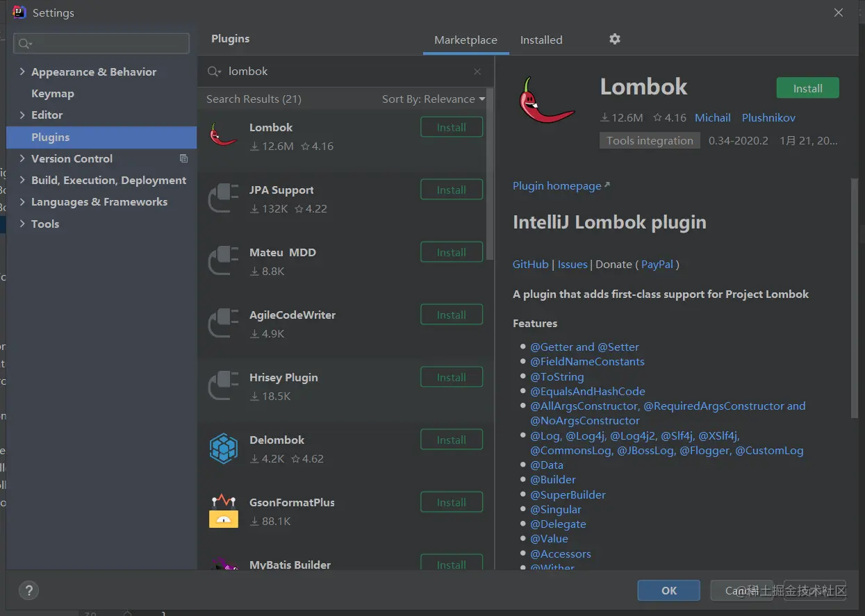Screen dimensions: 865x616
Task: Clear the lombok search text
Action: tap(477, 72)
